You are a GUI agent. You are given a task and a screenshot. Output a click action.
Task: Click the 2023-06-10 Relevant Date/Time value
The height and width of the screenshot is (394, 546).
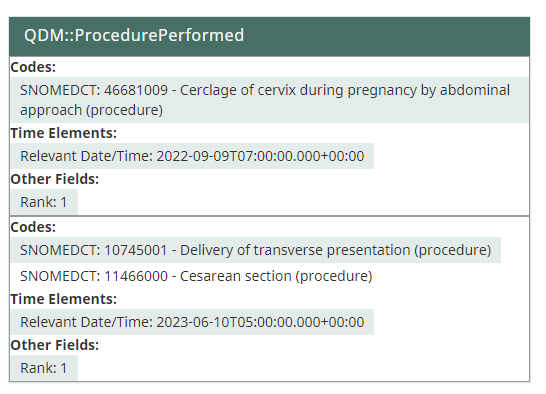coord(192,322)
